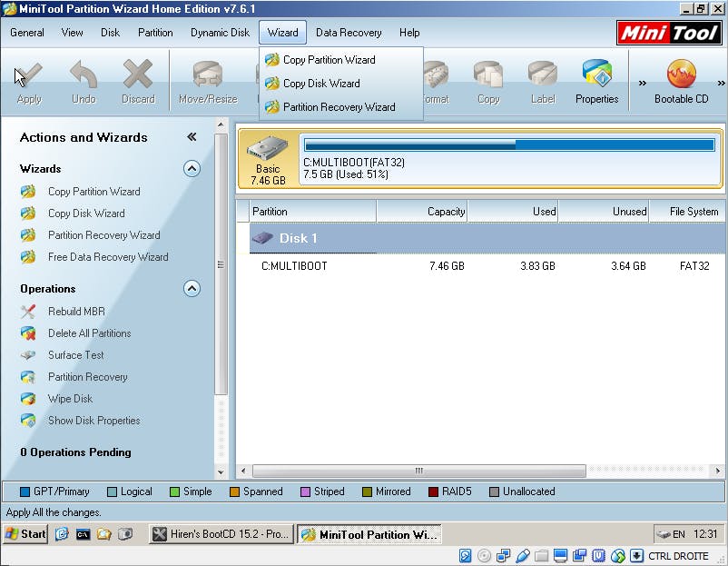This screenshot has height=566, width=728.
Task: Click the Apply checkmark toolbar icon
Action: 29,79
